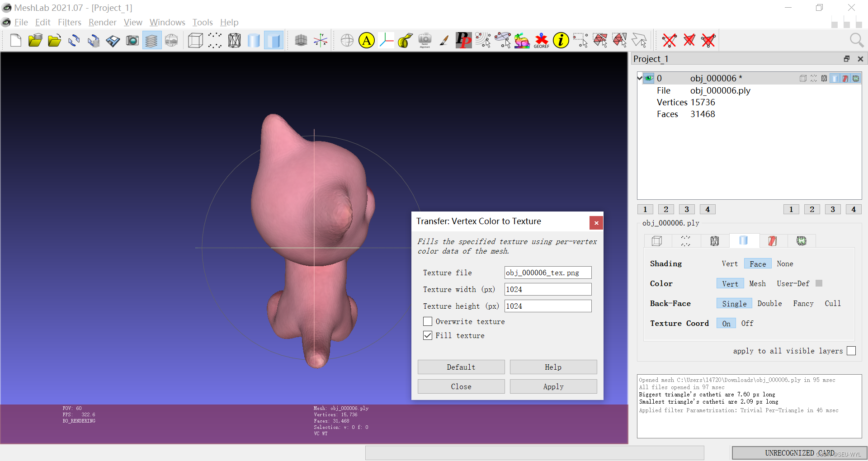Close the Transfer dialog with red X

(x=596, y=223)
